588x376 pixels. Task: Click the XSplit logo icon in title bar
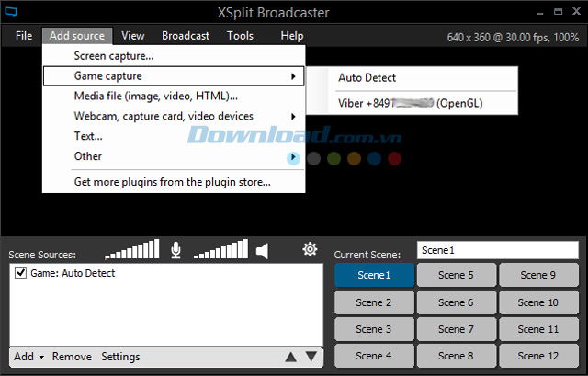coord(13,13)
